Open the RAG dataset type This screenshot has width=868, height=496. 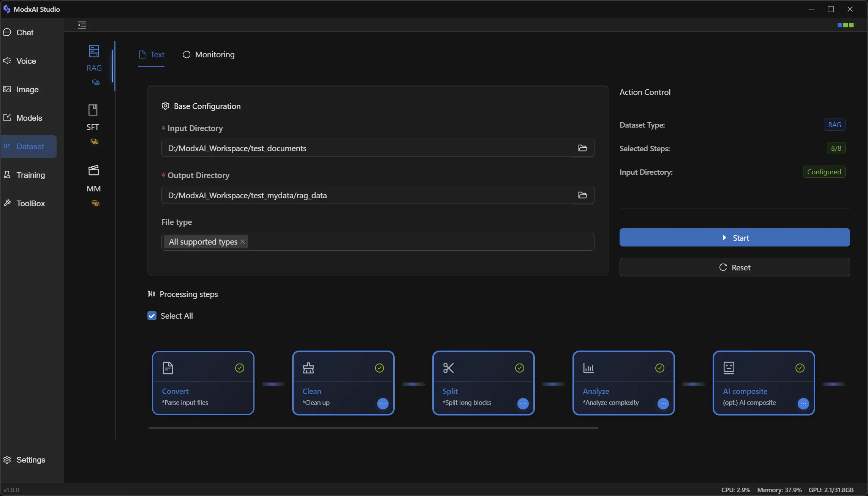(x=94, y=58)
